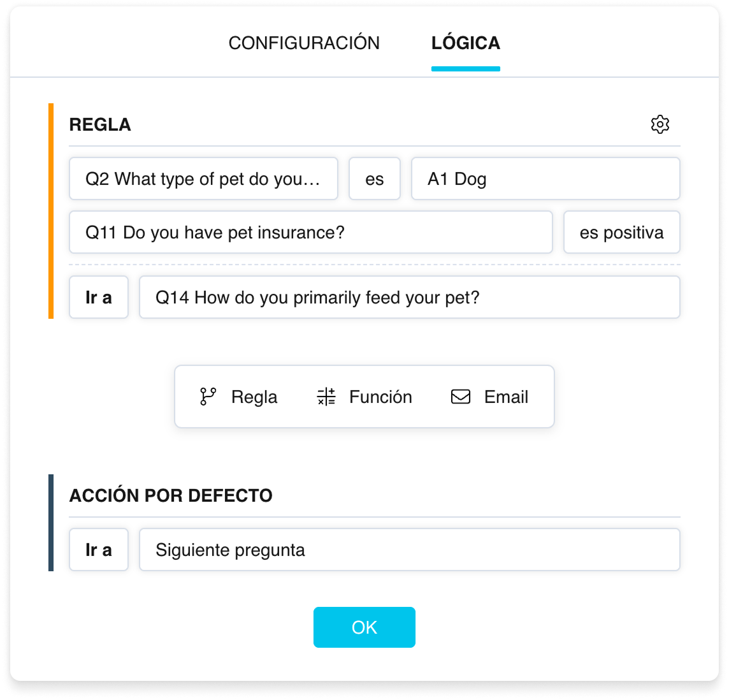Click the Regla branch icon
The image size is (729, 700).
tap(208, 397)
